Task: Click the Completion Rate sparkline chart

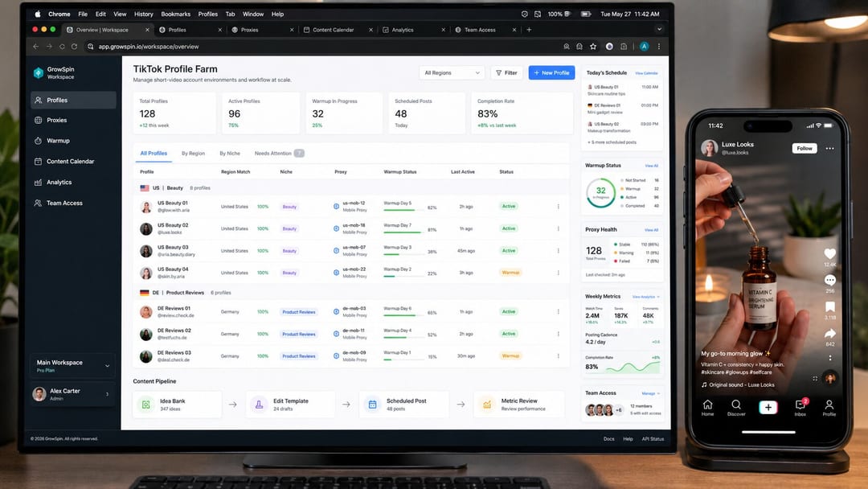Action: [633, 367]
